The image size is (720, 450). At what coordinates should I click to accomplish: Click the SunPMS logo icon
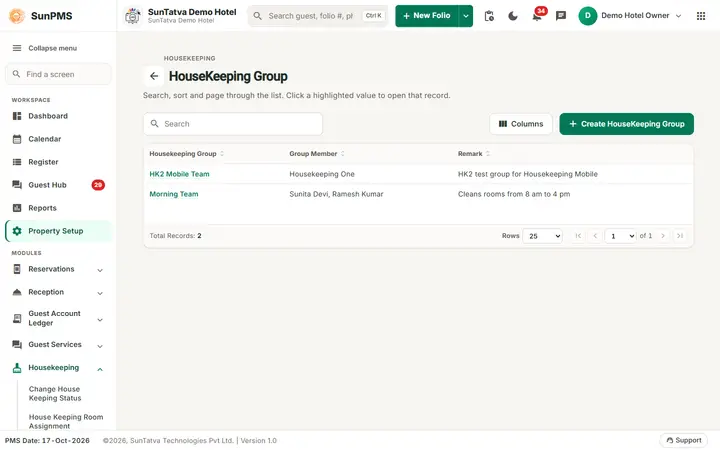coord(17,16)
